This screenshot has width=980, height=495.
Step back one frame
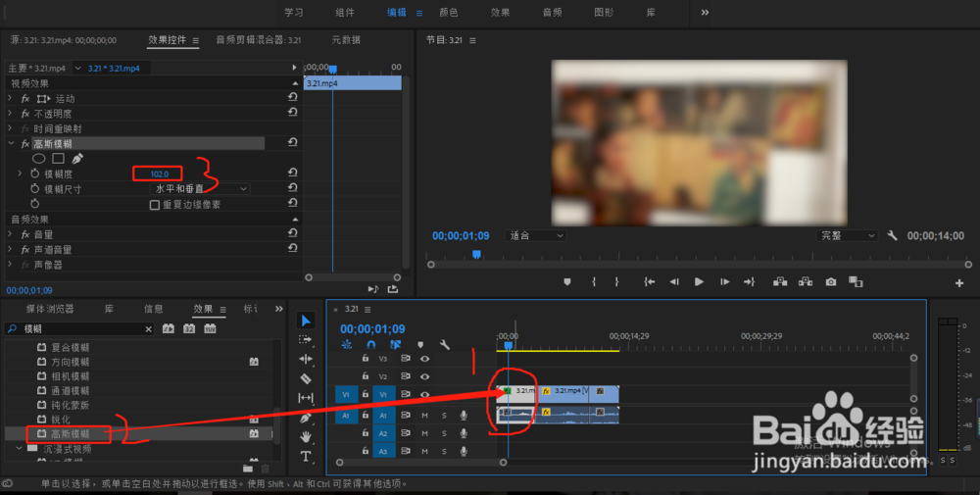click(x=674, y=282)
